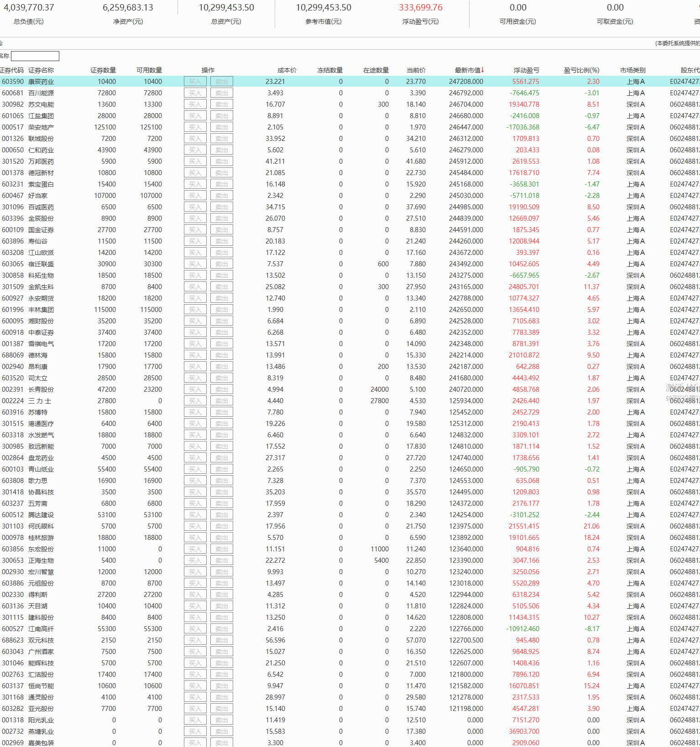Click 买入 button for 万邦医药
Viewport: 700px width, 747px height.
(195, 161)
